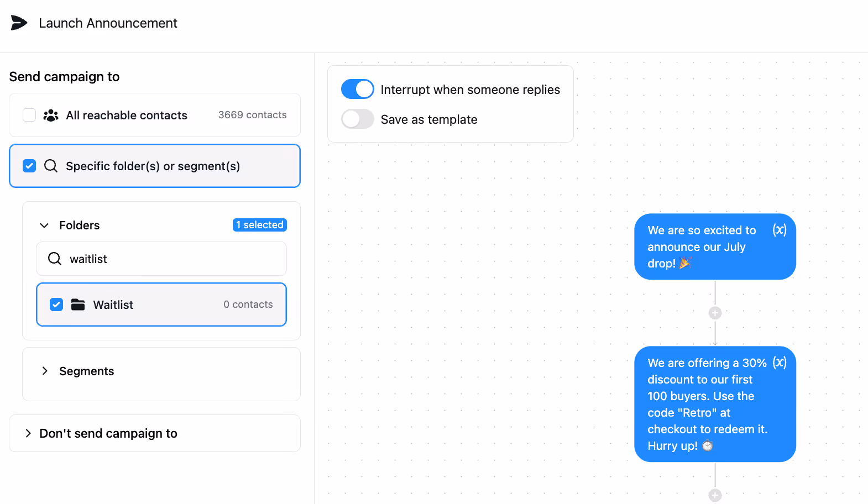Uncheck the Waitlist folder checkbox
The image size is (868, 504).
coord(56,305)
